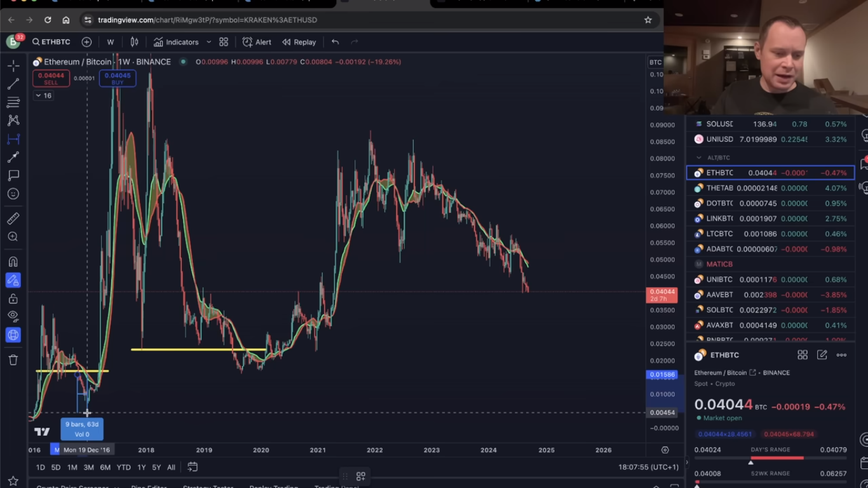This screenshot has width=868, height=488.
Task: Open grid layout icon in ETHBTC details
Action: 803,355
